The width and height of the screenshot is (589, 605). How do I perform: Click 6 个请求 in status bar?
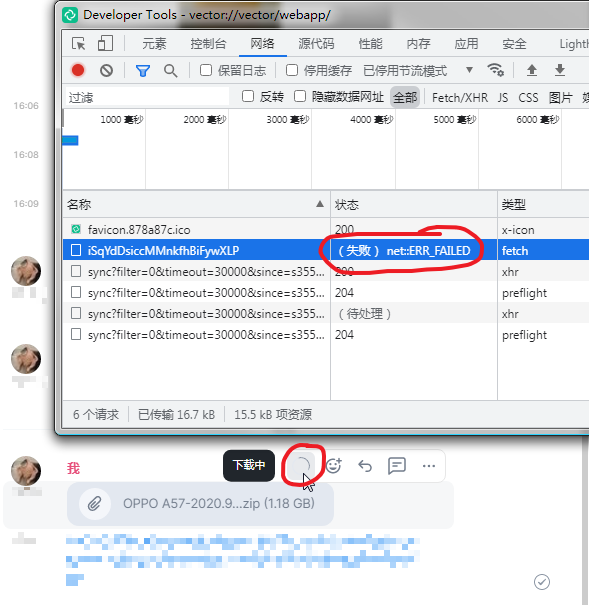tap(96, 415)
